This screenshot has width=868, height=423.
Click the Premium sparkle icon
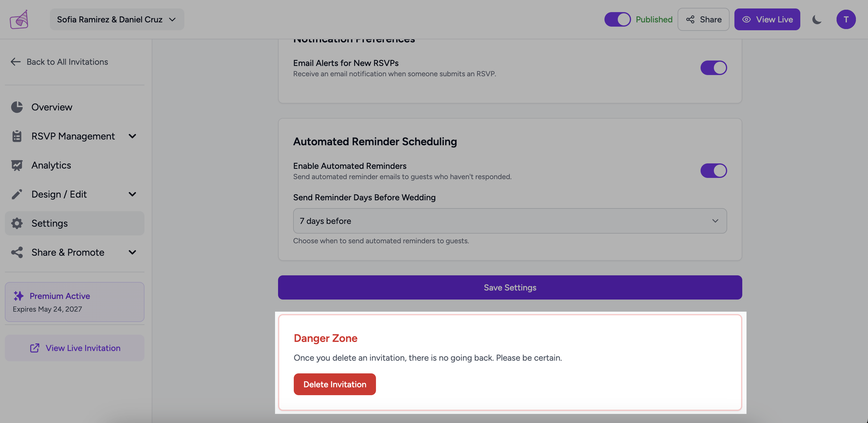[18, 296]
